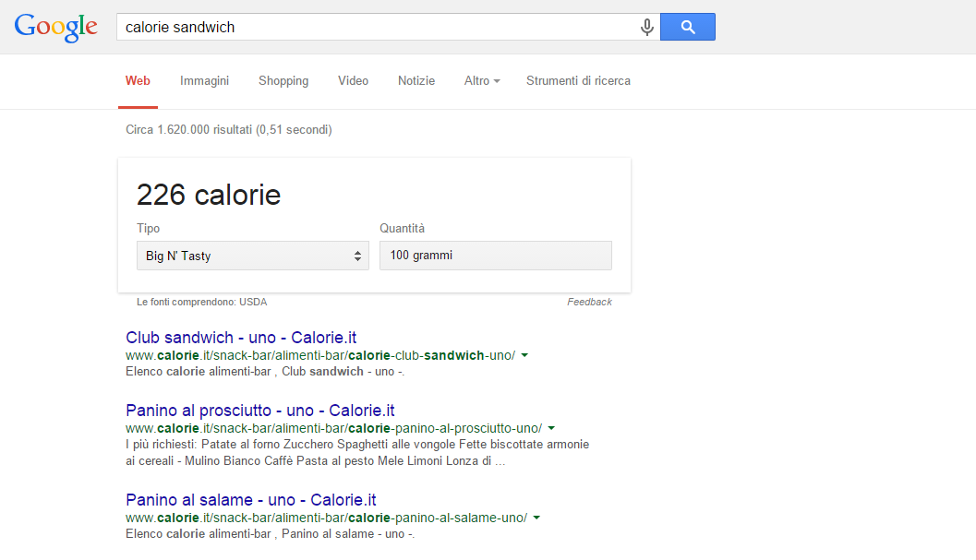Click the 'Tipo' label
This screenshot has width=976, height=560.
click(148, 229)
